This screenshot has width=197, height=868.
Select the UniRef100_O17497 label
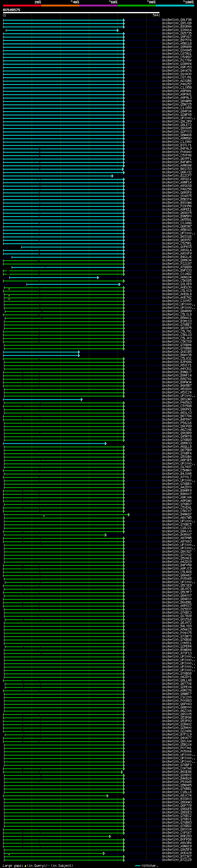(x=176, y=467)
